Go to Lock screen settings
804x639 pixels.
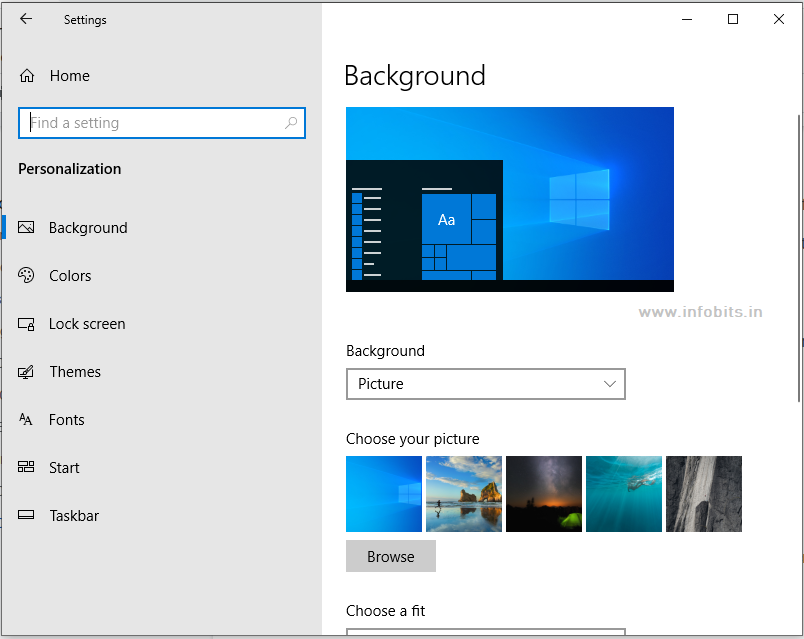click(x=87, y=324)
